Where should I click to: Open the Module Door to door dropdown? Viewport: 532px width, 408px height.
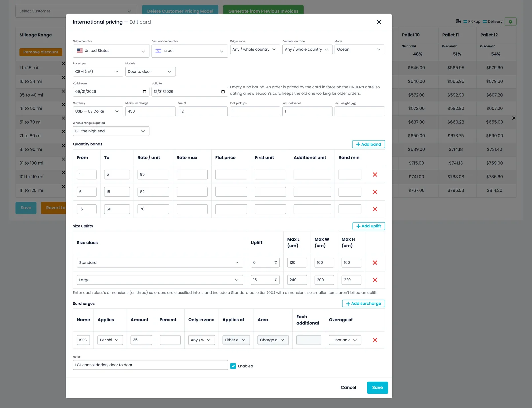tap(150, 72)
